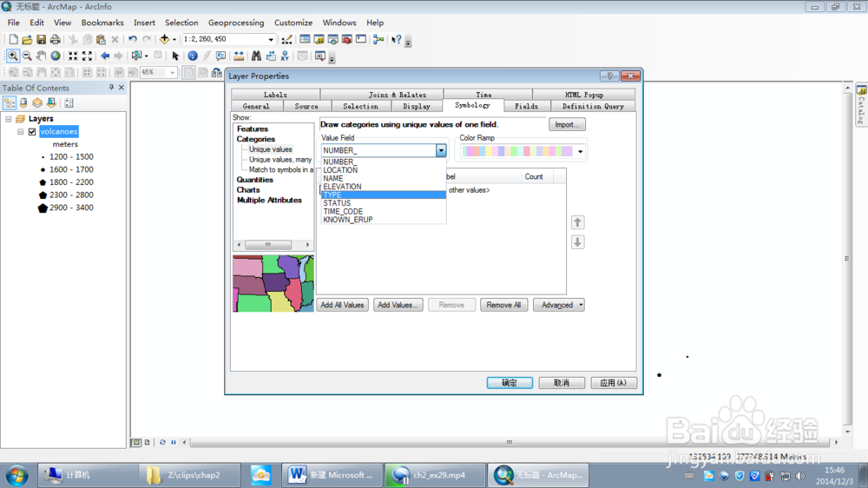Confirm with the 确定 button
Image resolution: width=868 pixels, height=488 pixels.
pos(510,383)
